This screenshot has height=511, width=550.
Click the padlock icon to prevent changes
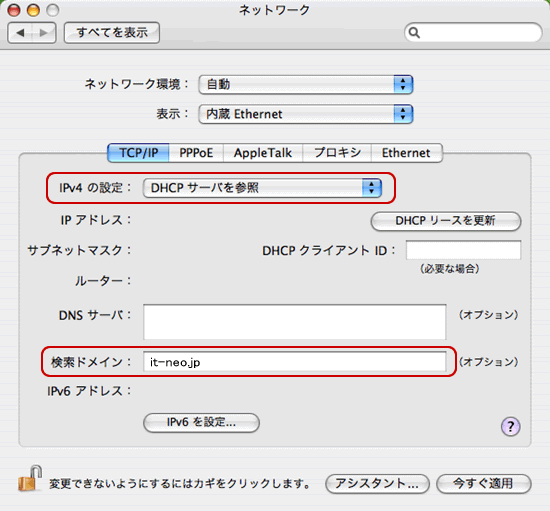(29, 479)
